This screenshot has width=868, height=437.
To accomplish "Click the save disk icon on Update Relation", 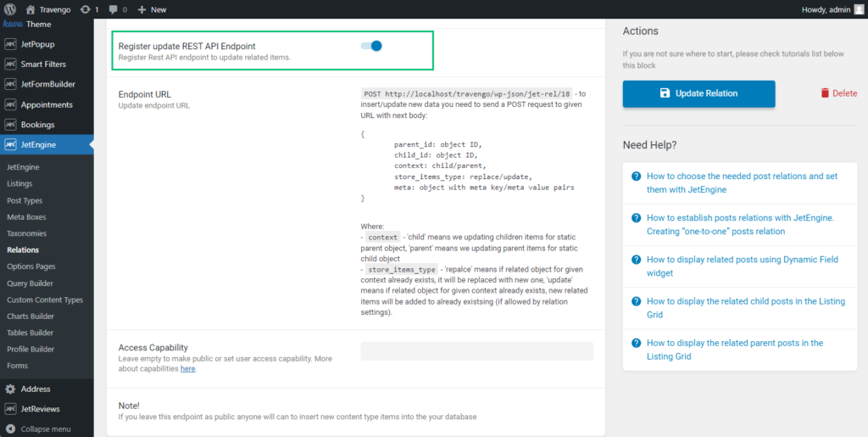I will tap(665, 93).
